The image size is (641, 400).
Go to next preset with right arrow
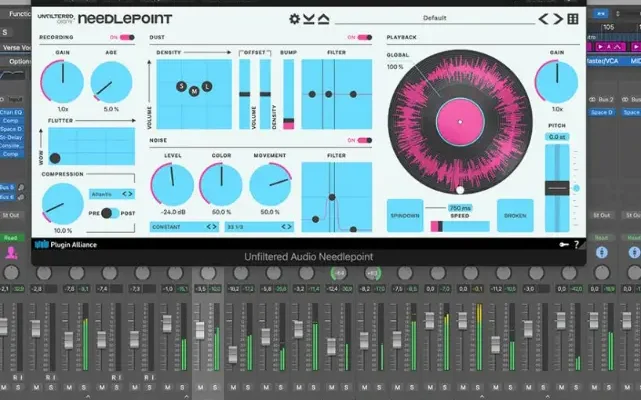coord(558,18)
